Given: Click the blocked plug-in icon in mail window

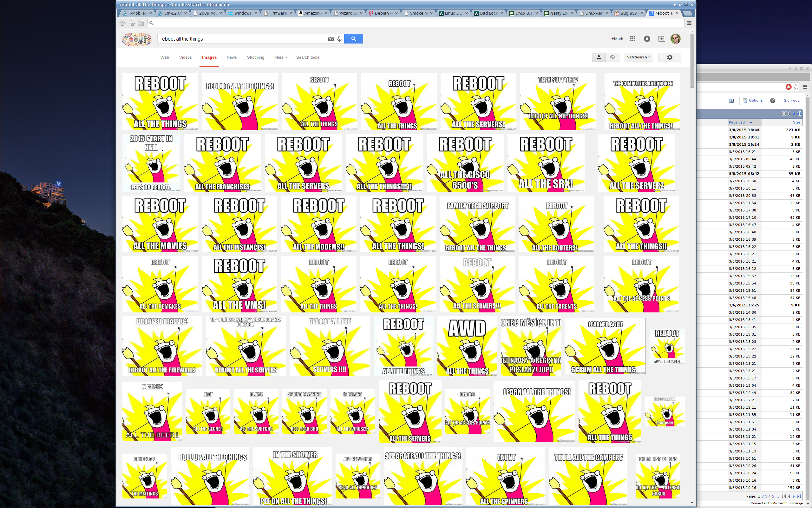Looking at the screenshot, I should (x=789, y=87).
